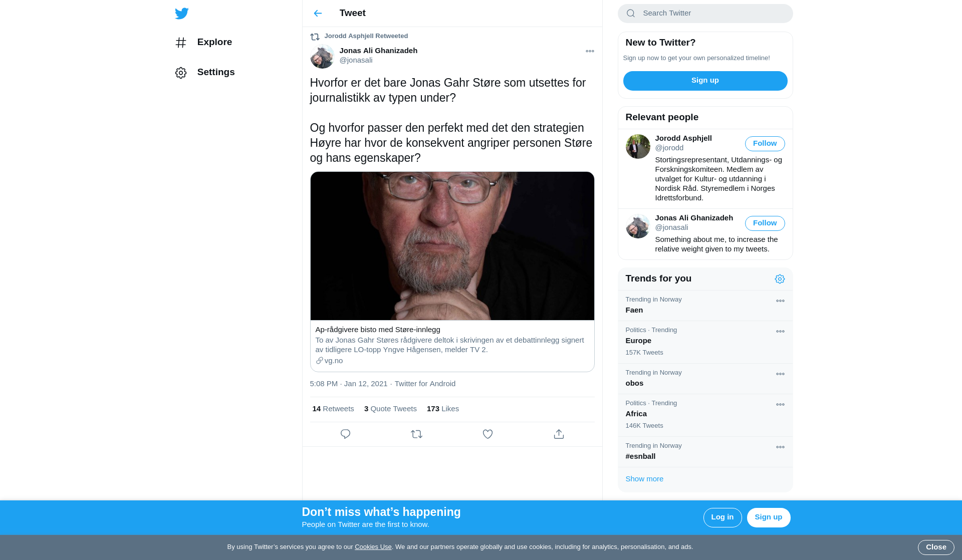Click Jorodd Asphjell name in Relevant people

[683, 138]
